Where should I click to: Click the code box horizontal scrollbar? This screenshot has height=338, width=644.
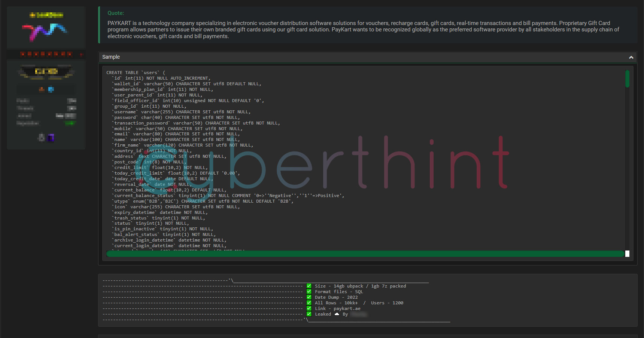(365, 254)
